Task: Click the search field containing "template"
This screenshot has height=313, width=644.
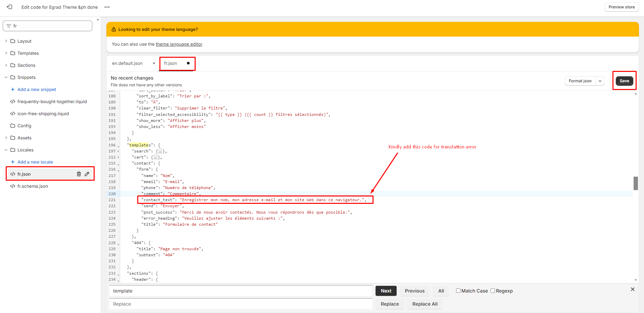Action: (241, 291)
